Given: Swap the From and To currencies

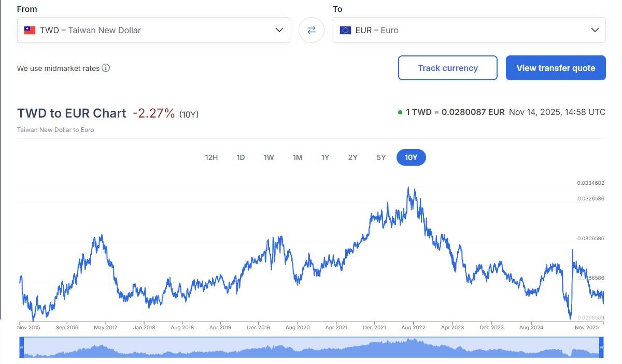Looking at the screenshot, I should (x=312, y=30).
